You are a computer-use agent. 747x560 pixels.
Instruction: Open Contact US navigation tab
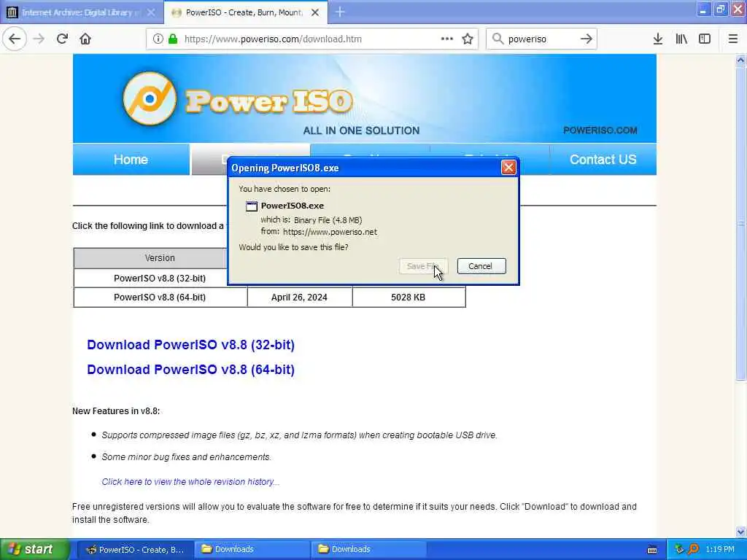[603, 160]
